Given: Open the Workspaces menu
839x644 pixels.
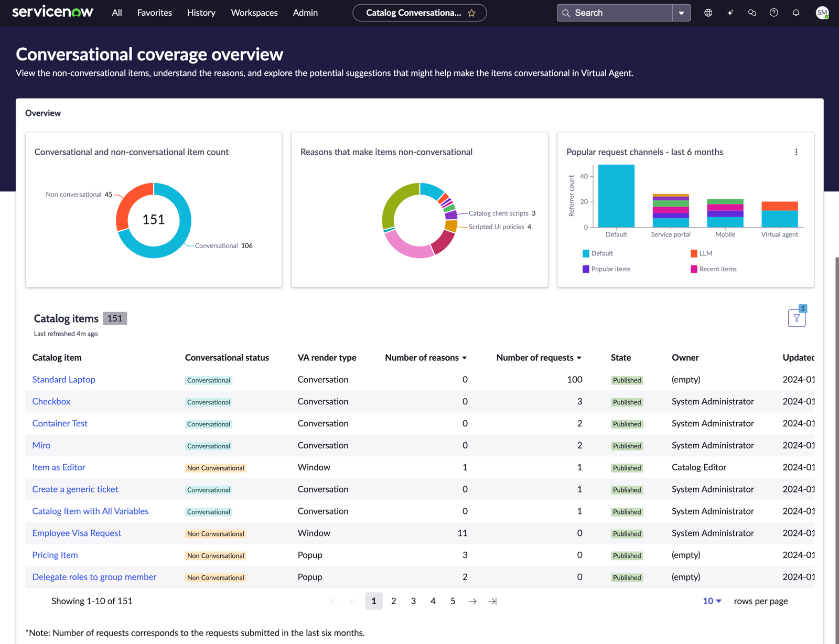Looking at the screenshot, I should (x=254, y=13).
